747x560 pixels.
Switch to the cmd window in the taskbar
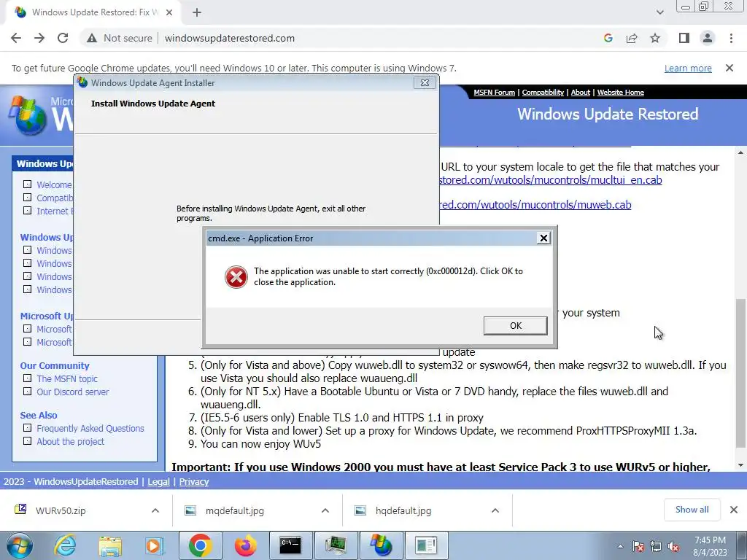pyautogui.click(x=290, y=545)
